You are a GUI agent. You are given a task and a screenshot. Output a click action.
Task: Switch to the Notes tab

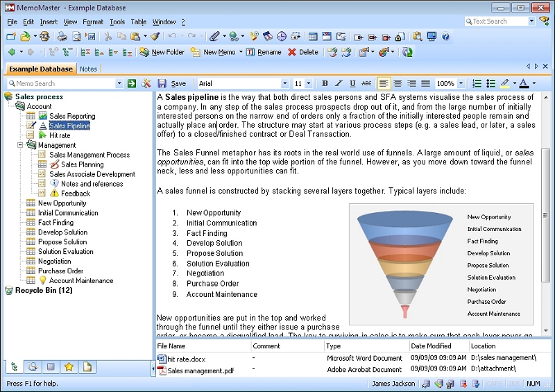pos(88,69)
